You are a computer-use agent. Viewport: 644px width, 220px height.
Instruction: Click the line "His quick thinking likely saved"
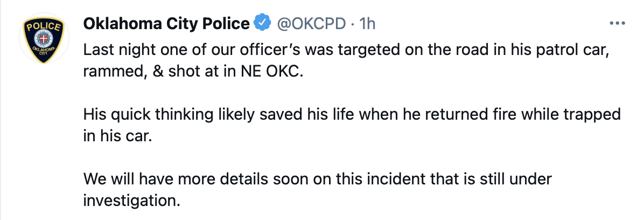click(352, 114)
